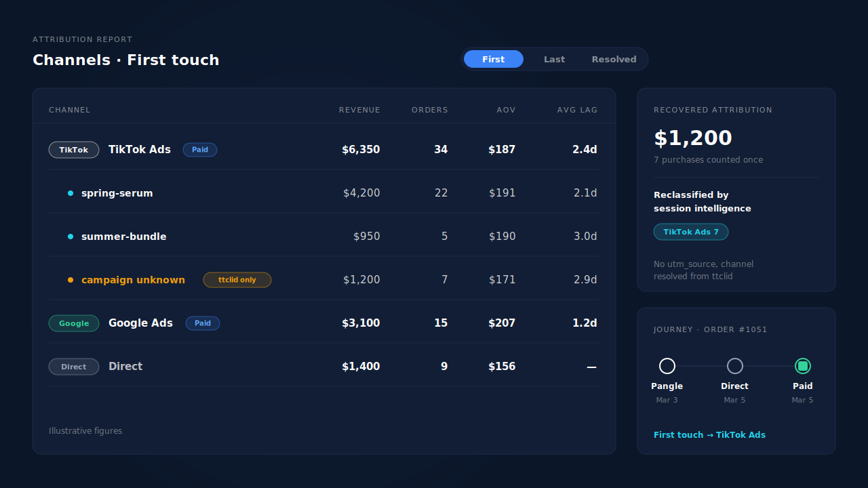Click the Paid tag beside TikTok Ads
Viewport: 868px width, 488px height.
point(200,150)
